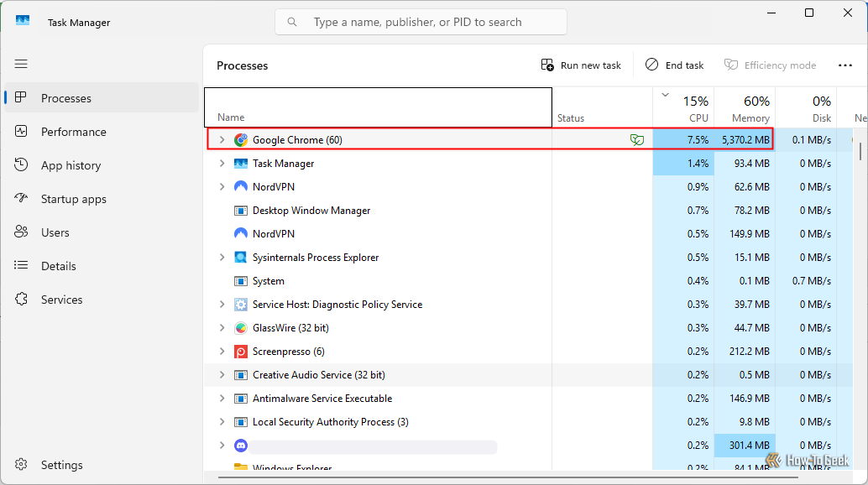Select the Antimalware Service Executable name
The height and width of the screenshot is (485, 868).
point(322,399)
